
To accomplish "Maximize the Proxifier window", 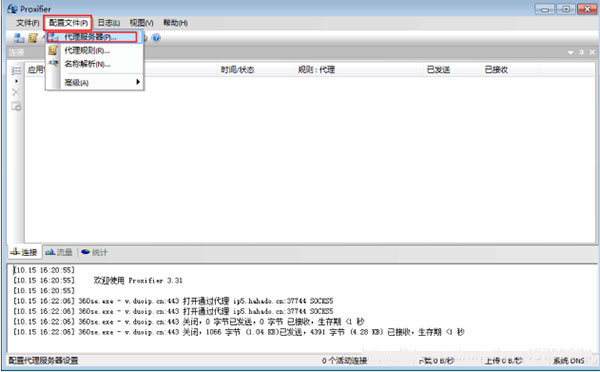I will pos(566,9).
